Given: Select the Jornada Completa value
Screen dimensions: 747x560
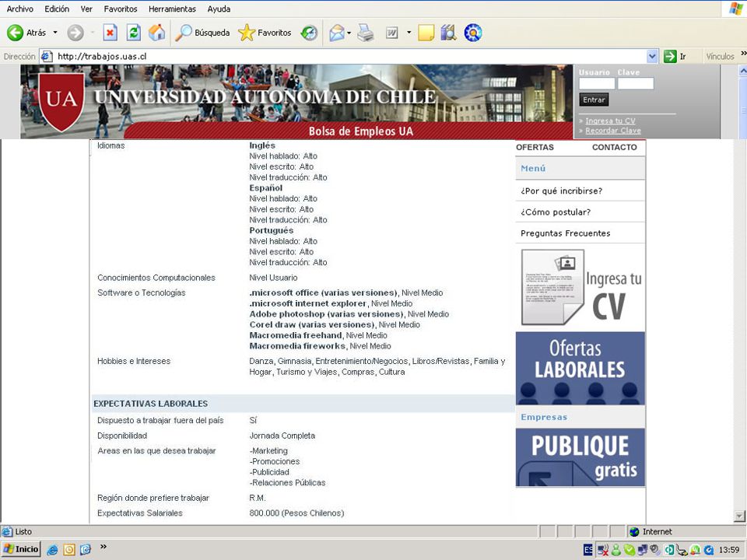Looking at the screenshot, I should pyautogui.click(x=282, y=436).
